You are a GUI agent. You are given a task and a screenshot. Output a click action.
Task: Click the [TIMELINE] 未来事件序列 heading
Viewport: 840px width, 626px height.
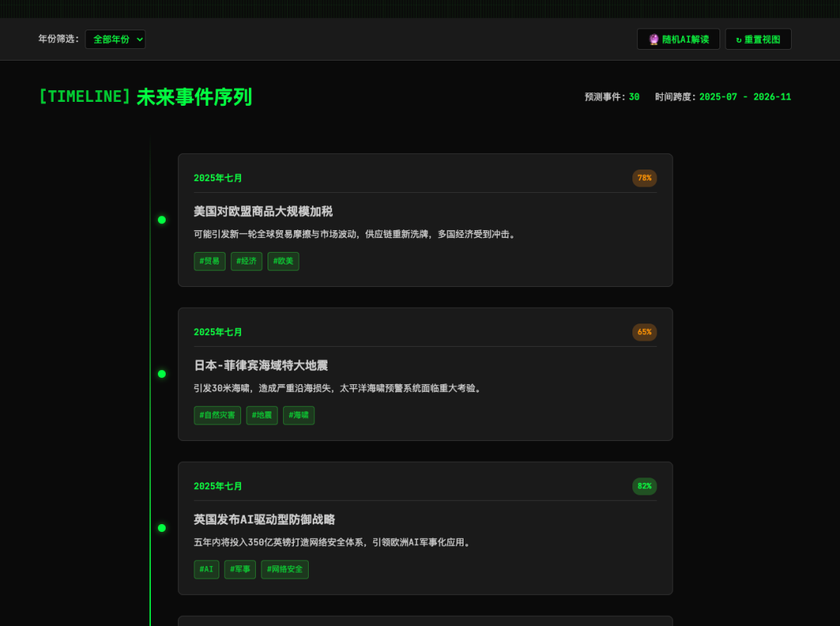[x=145, y=97]
